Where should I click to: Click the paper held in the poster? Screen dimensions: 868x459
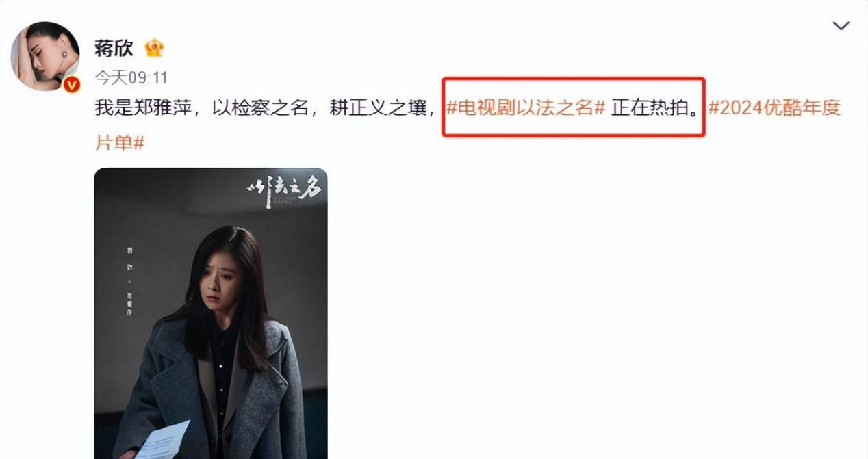[x=162, y=440]
